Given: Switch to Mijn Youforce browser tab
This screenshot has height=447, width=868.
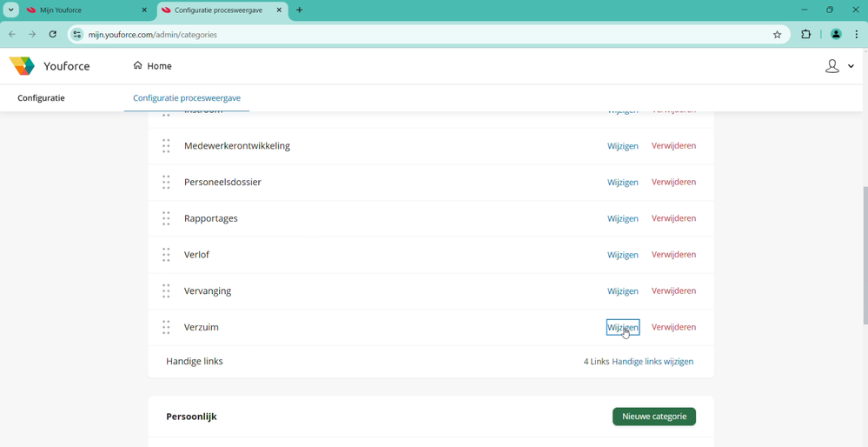Looking at the screenshot, I should pyautogui.click(x=88, y=10).
